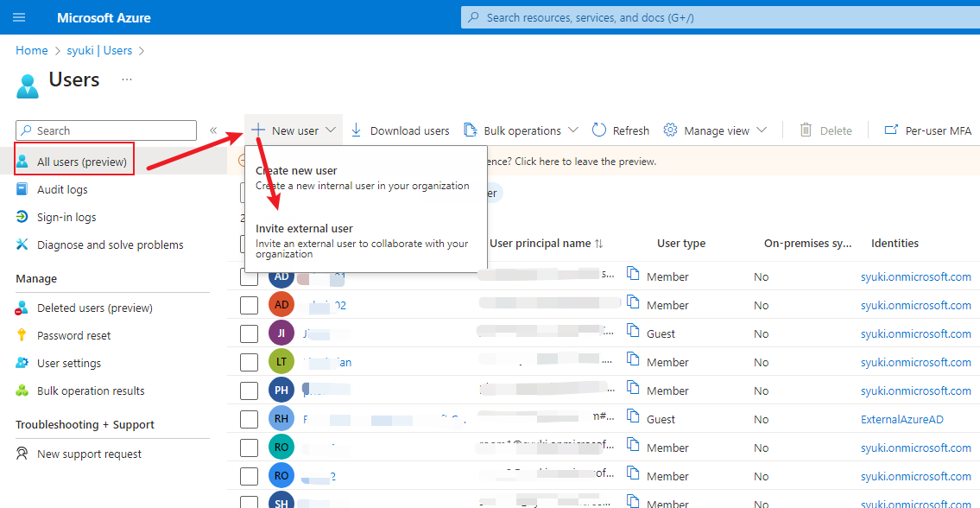Select checkbox for RH user row

(x=250, y=419)
